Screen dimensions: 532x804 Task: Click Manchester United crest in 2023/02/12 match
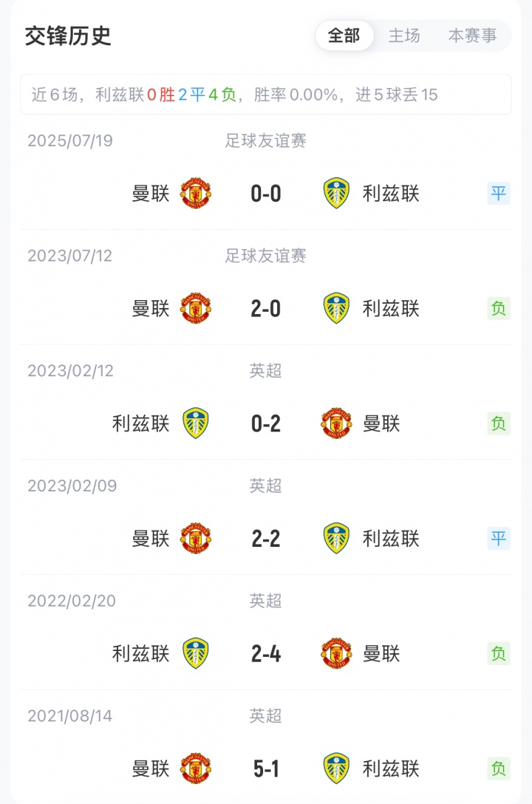click(x=336, y=423)
